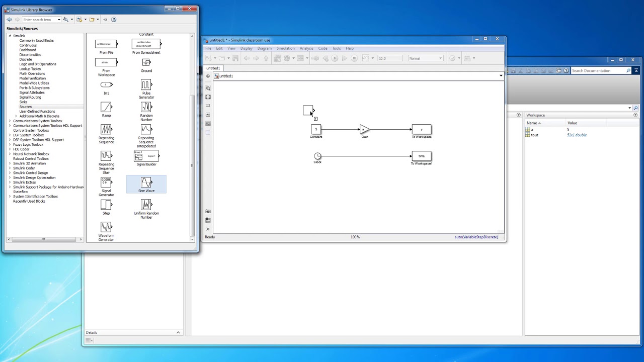The height and width of the screenshot is (362, 644).
Task: Open the untitled1 breadcrumb path dropdown arrow
Action: 501,76
